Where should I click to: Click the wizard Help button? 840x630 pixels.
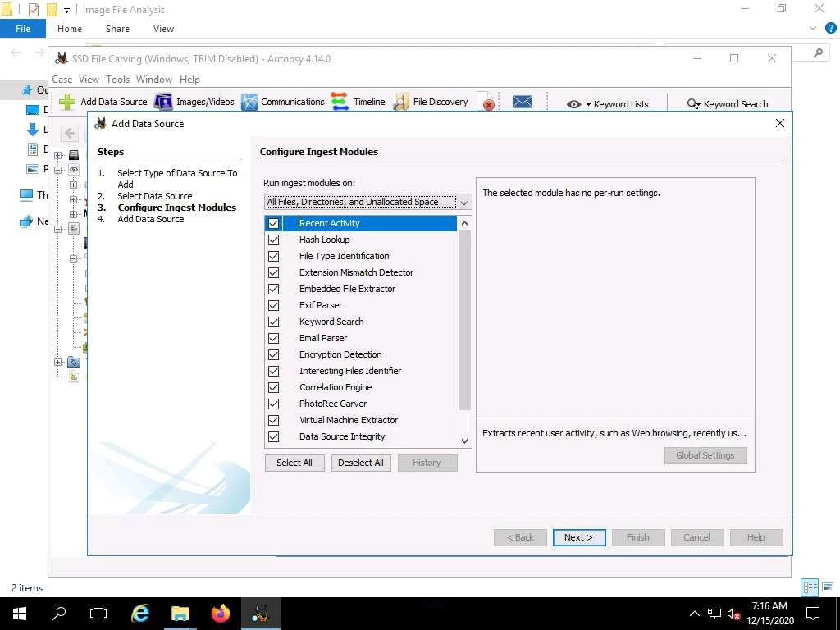click(756, 537)
